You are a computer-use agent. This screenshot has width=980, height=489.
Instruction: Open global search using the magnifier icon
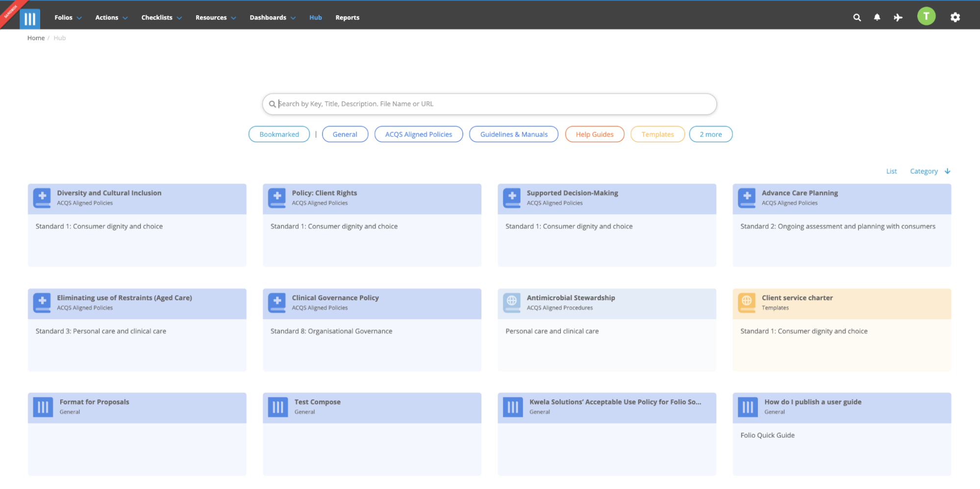(857, 17)
